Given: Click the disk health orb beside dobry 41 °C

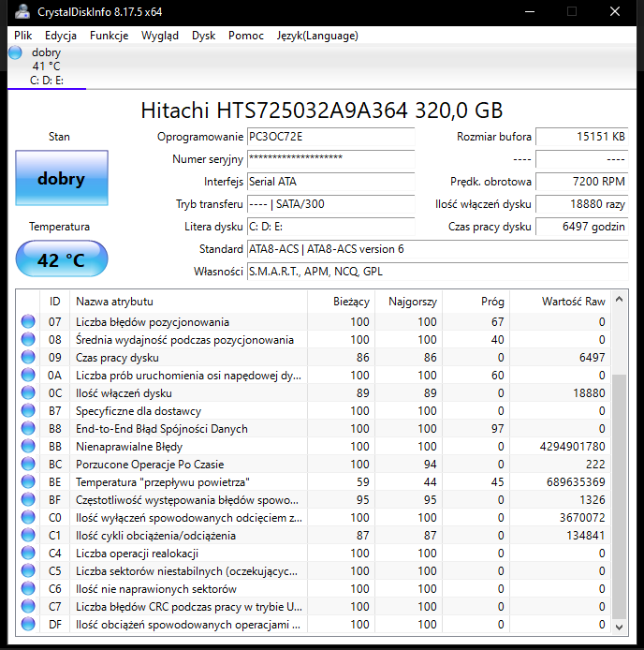Looking at the screenshot, I should point(15,52).
